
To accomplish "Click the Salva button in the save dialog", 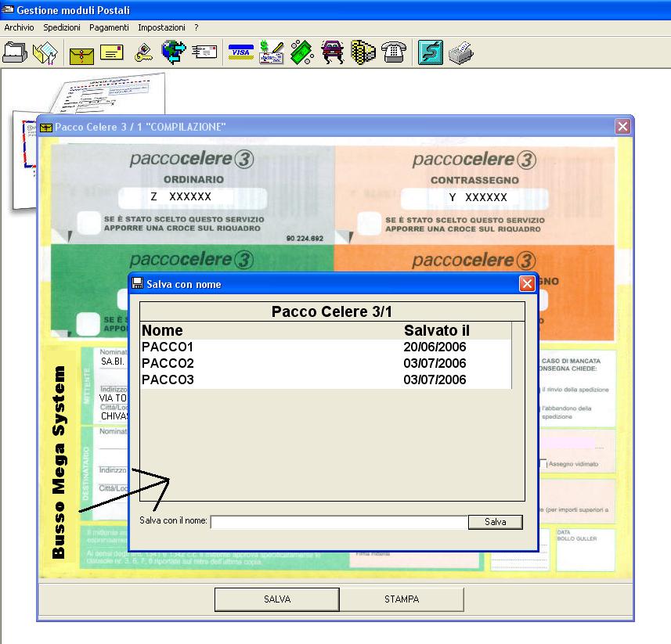I will click(495, 522).
